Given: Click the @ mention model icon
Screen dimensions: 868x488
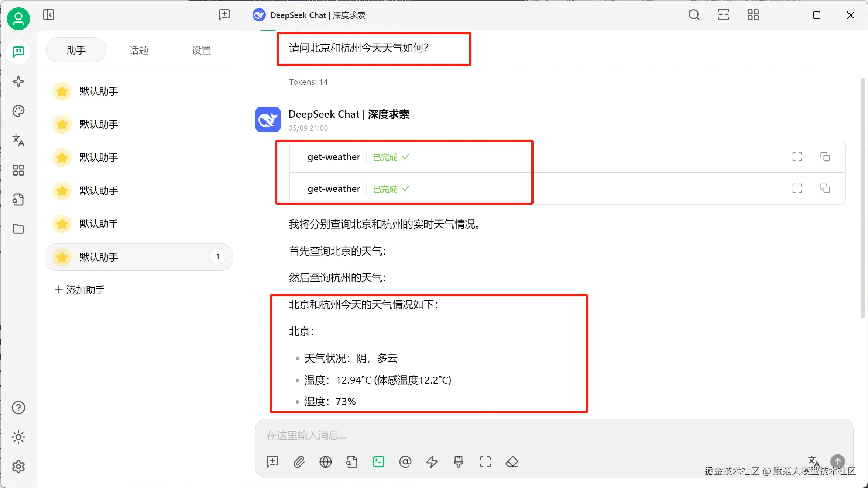Looking at the screenshot, I should tap(405, 462).
